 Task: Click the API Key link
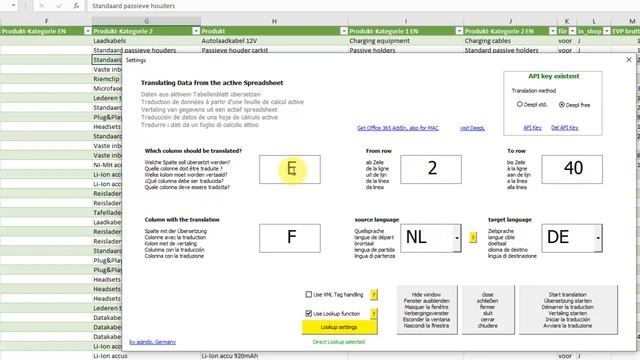(532, 128)
